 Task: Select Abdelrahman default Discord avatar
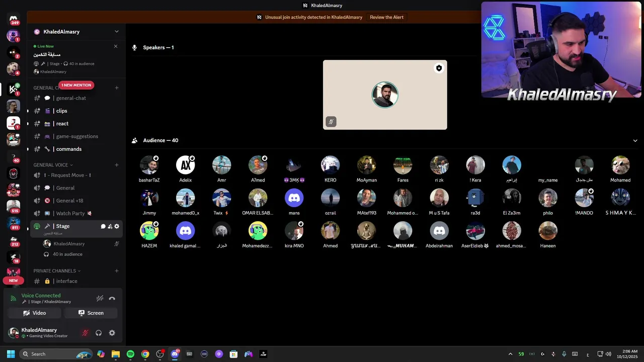(439, 231)
